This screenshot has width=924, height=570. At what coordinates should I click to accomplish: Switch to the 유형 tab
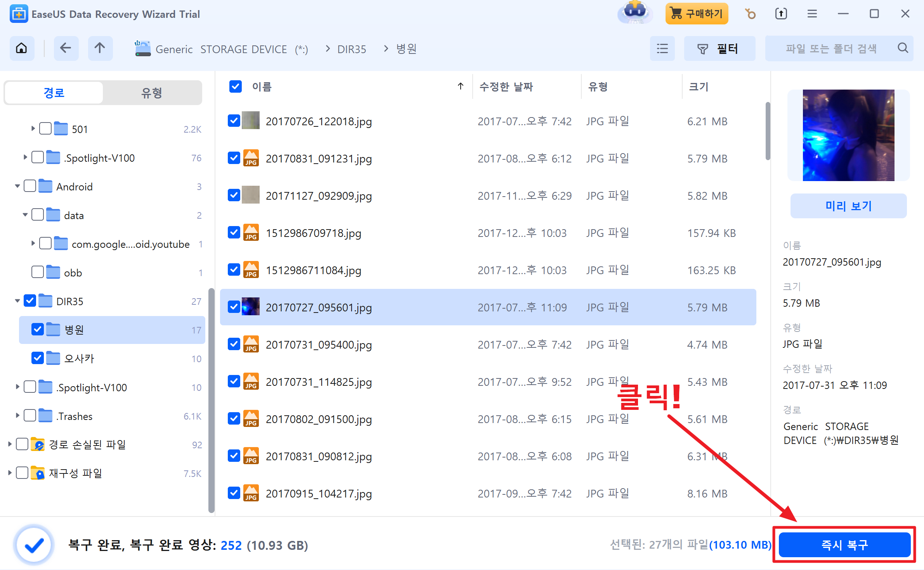(x=152, y=93)
